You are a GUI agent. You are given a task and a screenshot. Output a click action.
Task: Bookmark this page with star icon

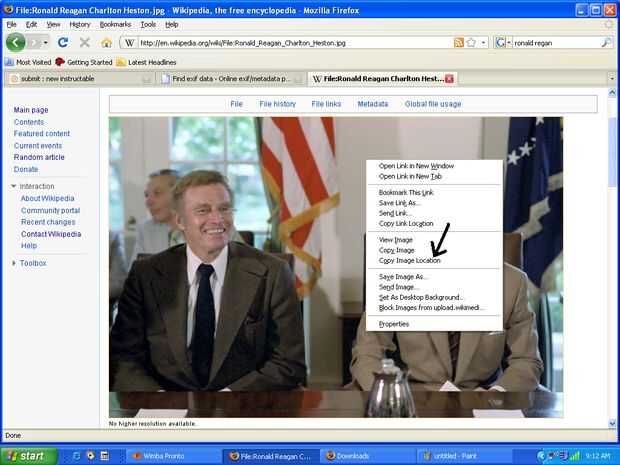point(471,43)
